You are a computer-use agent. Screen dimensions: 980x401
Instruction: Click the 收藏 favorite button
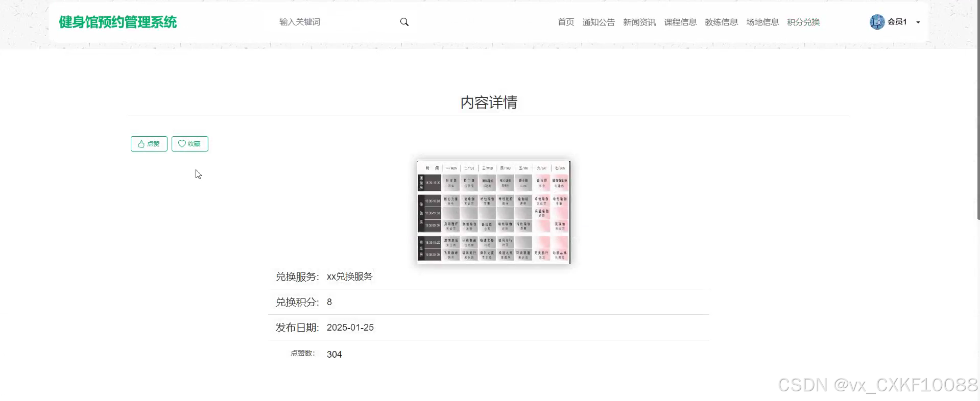pos(190,144)
